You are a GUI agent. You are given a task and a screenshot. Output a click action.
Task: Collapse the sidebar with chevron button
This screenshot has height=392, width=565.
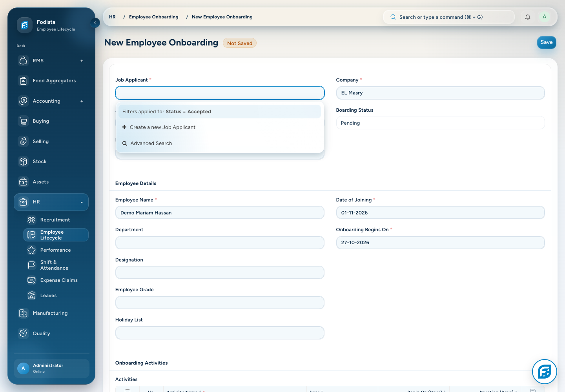(95, 23)
